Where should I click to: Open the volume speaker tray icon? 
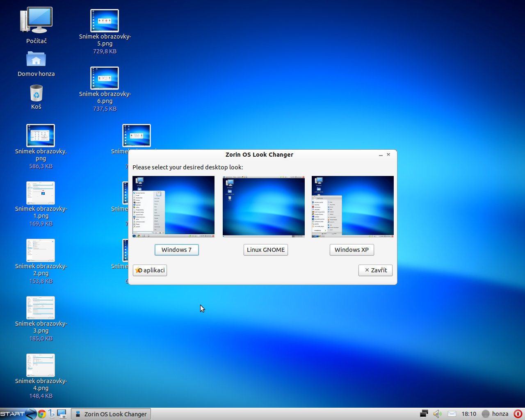point(438,414)
